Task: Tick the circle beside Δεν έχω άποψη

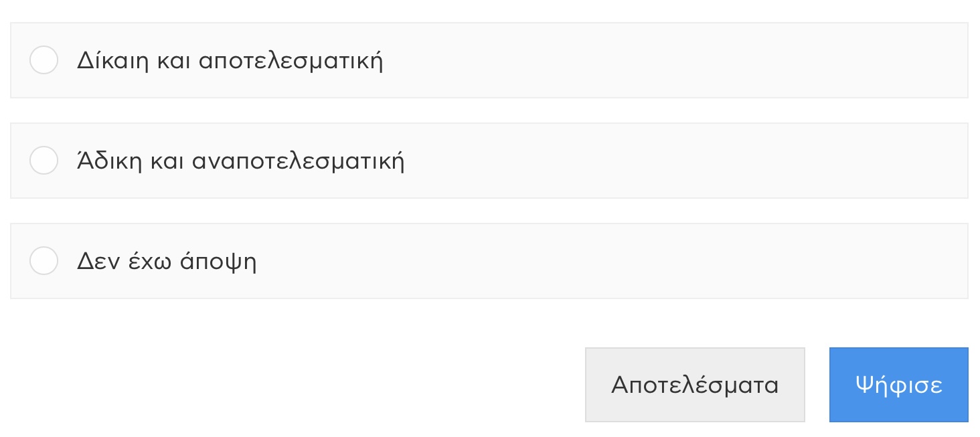Action: pos(44,261)
